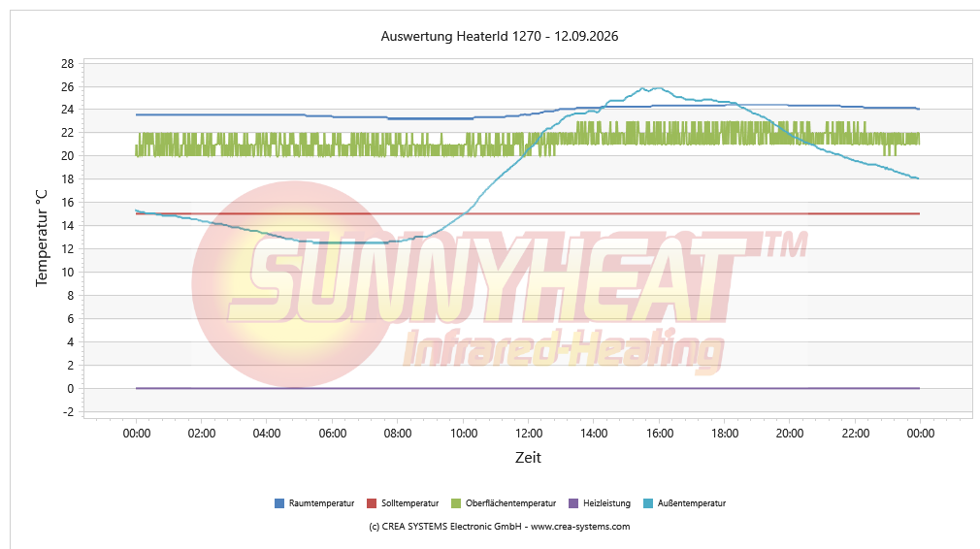Screen dimensions: 980x549
Task: Click the 20:00 time axis label
Action: point(790,434)
